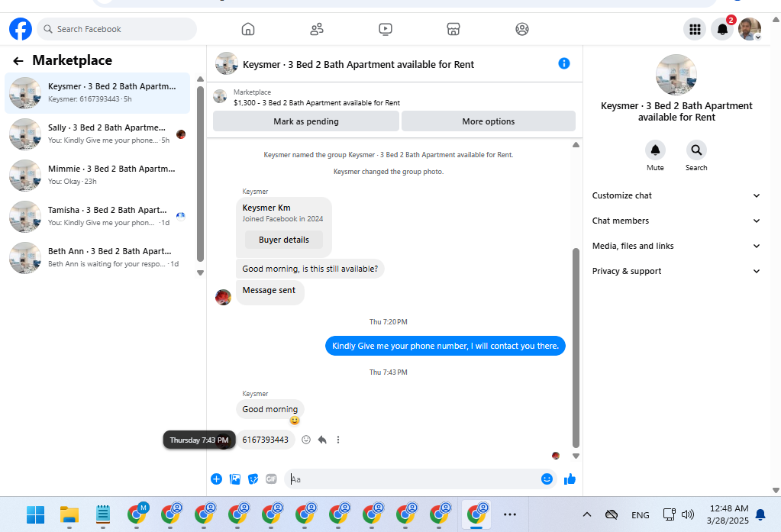Open the OneDrive cloud tray icon

point(612,514)
